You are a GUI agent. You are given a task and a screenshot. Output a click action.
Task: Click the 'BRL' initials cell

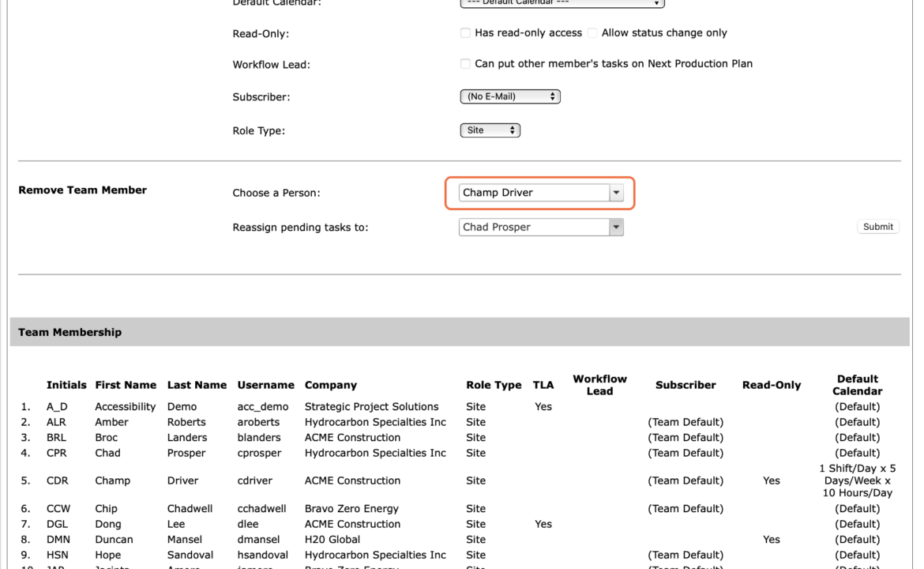[x=56, y=438]
